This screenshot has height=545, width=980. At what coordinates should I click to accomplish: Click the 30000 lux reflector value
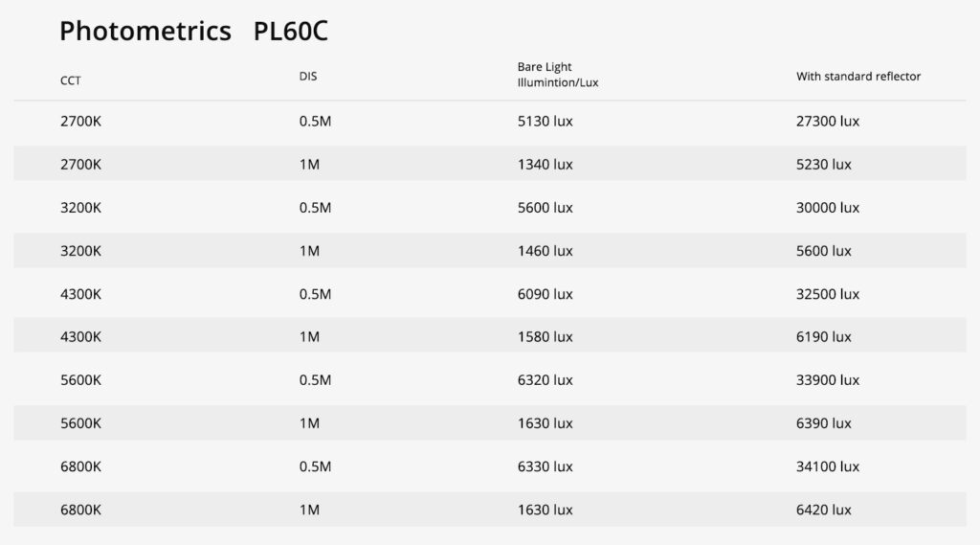point(828,208)
